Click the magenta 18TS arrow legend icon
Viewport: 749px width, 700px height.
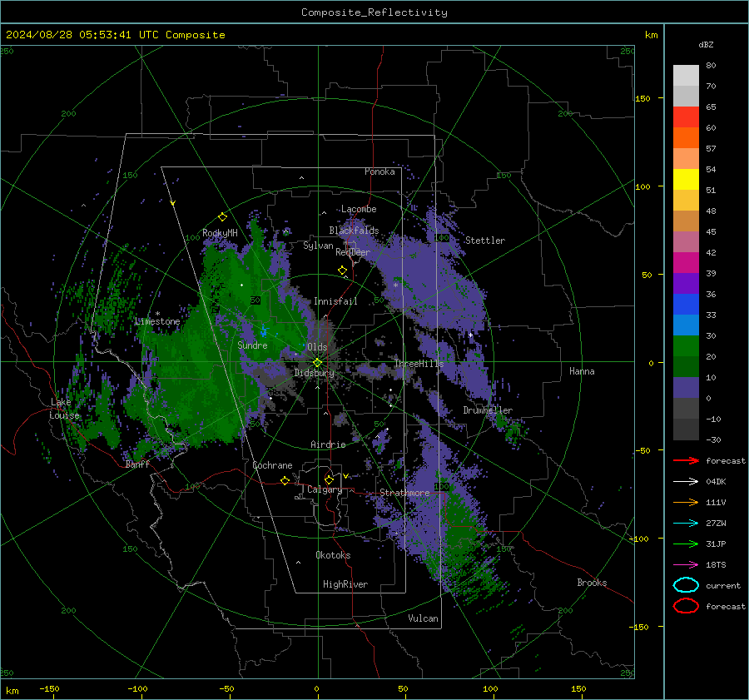click(686, 565)
